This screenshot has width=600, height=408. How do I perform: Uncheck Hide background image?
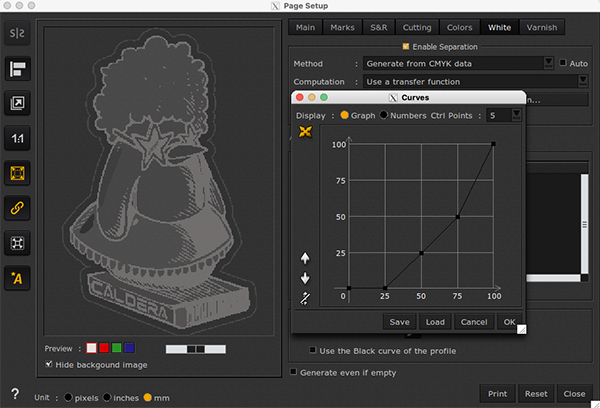(49, 364)
